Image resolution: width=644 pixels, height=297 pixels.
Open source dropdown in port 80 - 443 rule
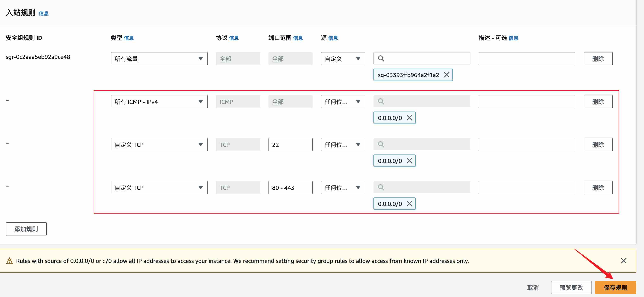[343, 188]
